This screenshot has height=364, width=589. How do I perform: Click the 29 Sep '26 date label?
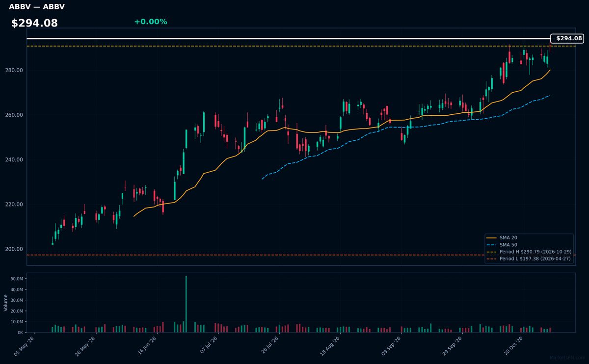click(453, 347)
